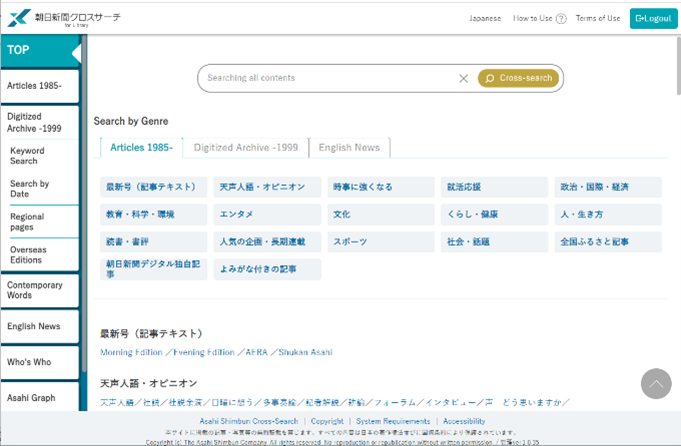Select genre 政治・国際・経済
The width and height of the screenshot is (681, 446).
[x=608, y=187]
